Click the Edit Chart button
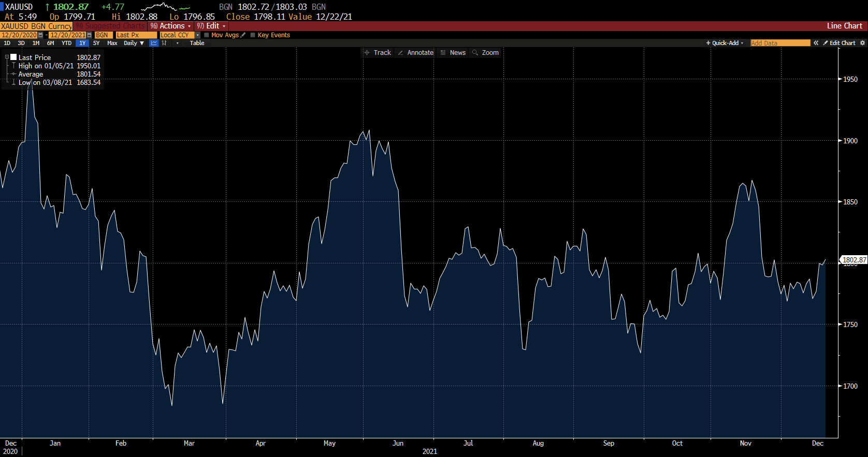The width and height of the screenshot is (868, 457). click(839, 43)
